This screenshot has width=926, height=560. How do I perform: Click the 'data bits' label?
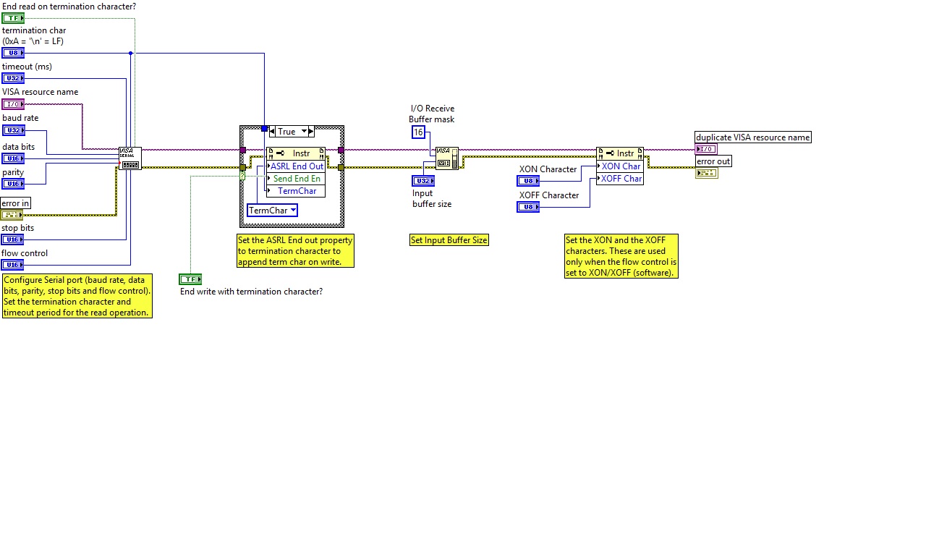[18, 147]
